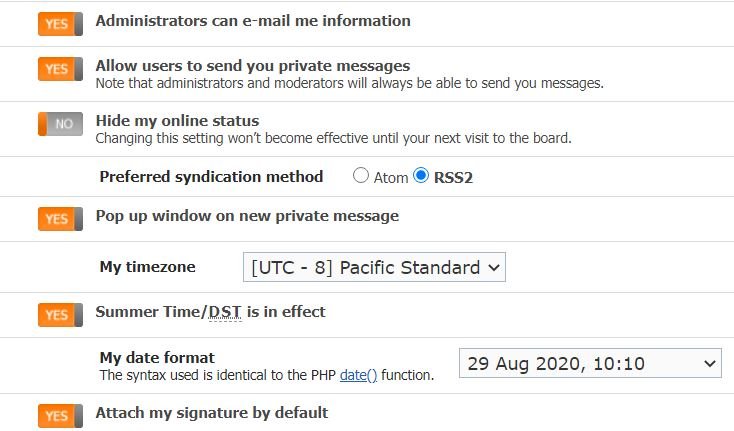Click the "My timezone" label
The width and height of the screenshot is (734, 431).
pyautogui.click(x=148, y=267)
